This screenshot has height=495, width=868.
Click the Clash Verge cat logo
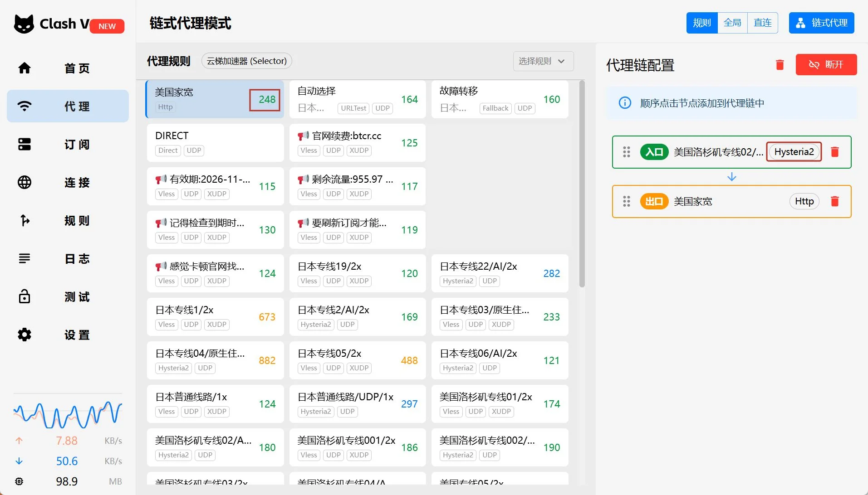[x=24, y=24]
